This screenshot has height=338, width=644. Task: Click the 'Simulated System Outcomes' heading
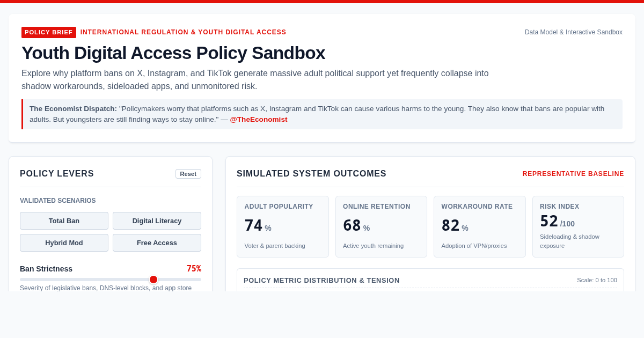tap(311, 174)
